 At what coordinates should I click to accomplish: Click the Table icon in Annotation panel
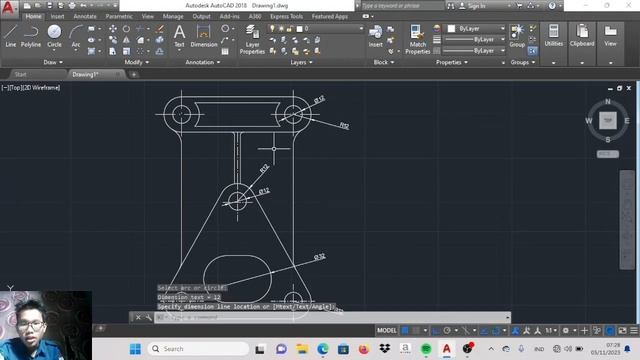tap(225, 51)
